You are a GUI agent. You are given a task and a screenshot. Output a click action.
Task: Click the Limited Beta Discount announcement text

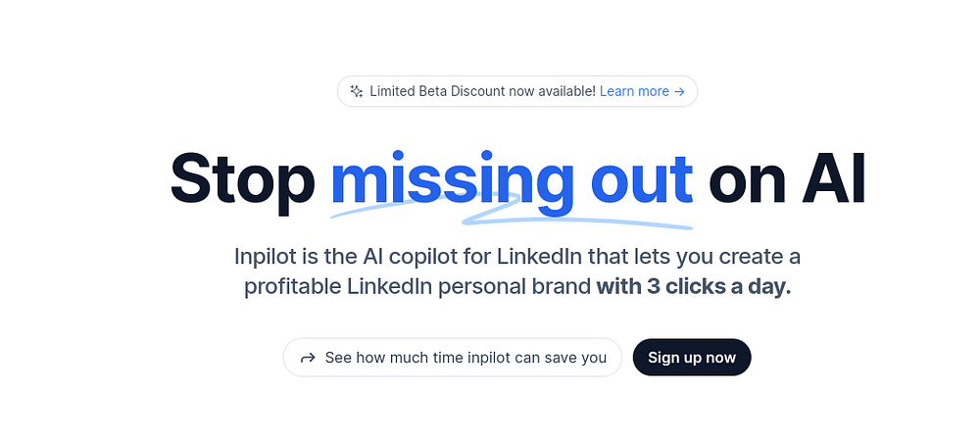point(482,91)
